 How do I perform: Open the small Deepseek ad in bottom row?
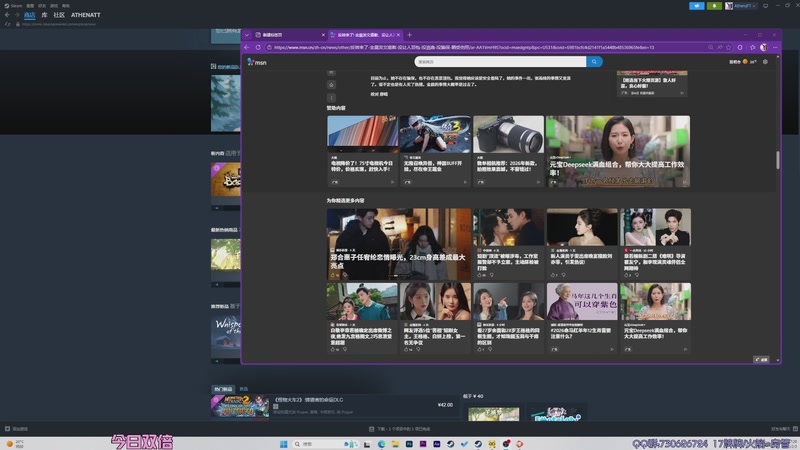[655, 318]
